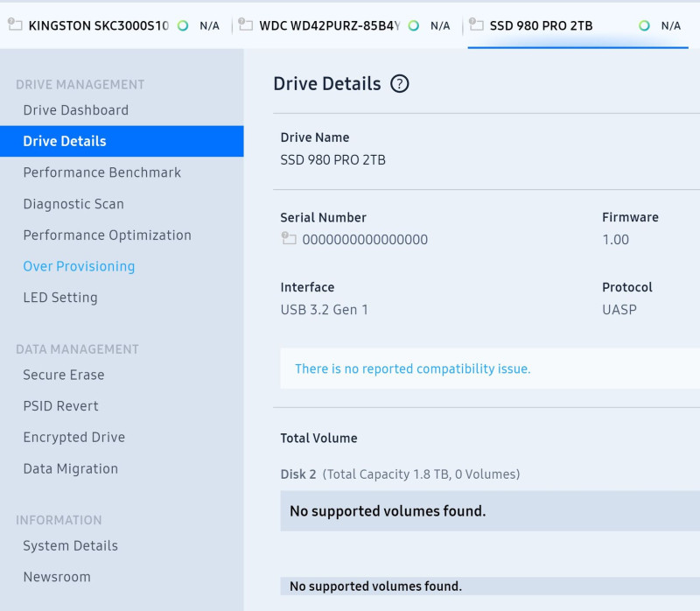Click the Drive Details help question-mark icon
The height and width of the screenshot is (611, 700).
click(x=400, y=83)
